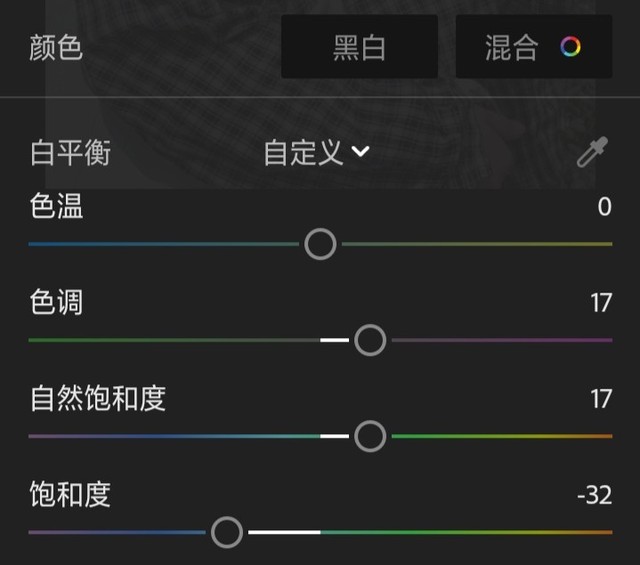Viewport: 640px width, 565px height.
Task: Select the 色温 value showing 0
Action: (604, 207)
